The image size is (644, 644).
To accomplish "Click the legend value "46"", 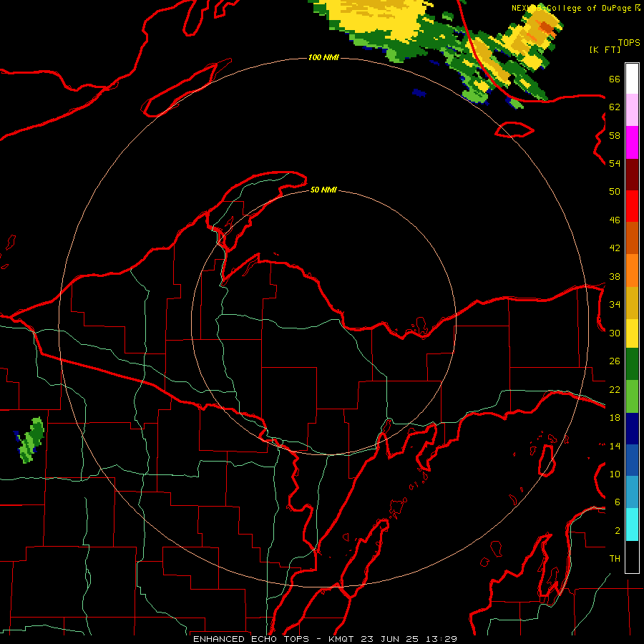I will tap(615, 220).
